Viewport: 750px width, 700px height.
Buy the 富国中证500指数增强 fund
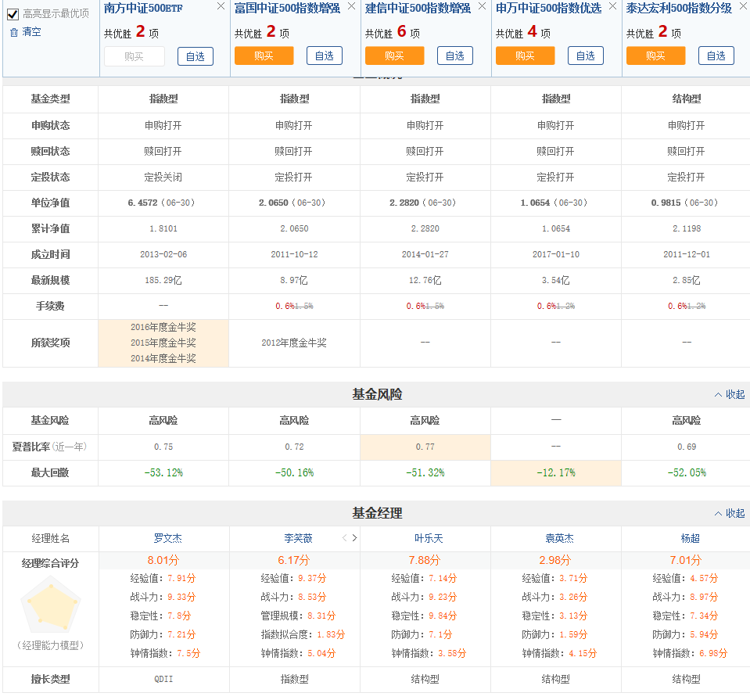[264, 56]
